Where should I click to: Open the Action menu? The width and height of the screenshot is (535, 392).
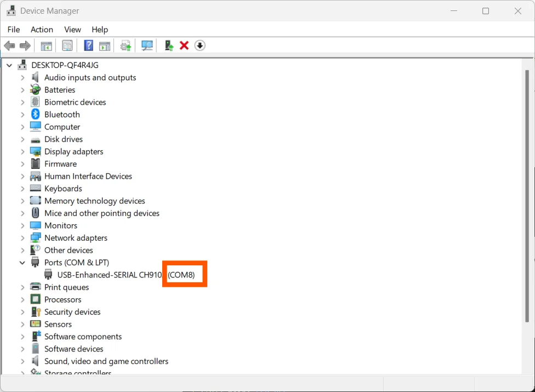pyautogui.click(x=42, y=30)
